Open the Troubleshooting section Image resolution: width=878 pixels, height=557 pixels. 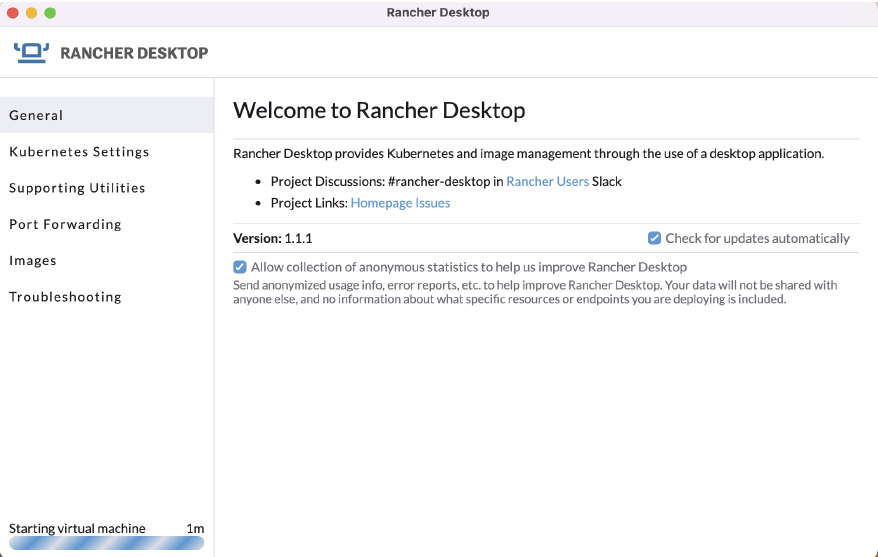click(65, 297)
